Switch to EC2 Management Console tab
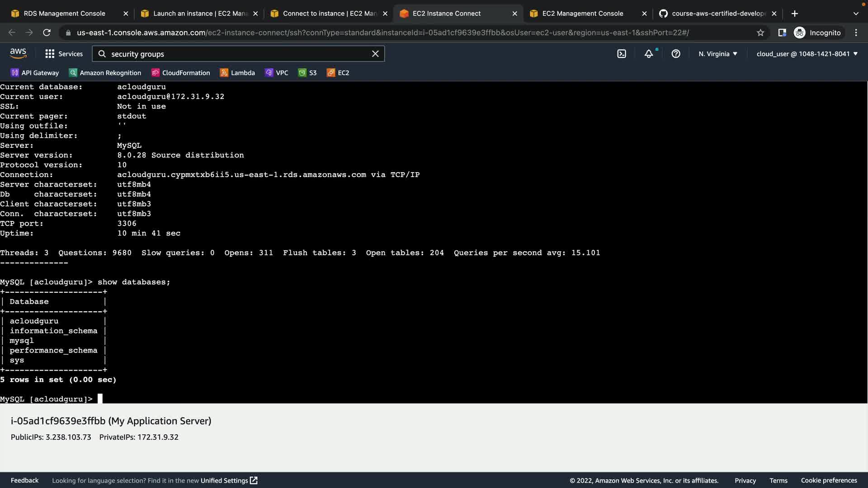The image size is (868, 488). 582,14
